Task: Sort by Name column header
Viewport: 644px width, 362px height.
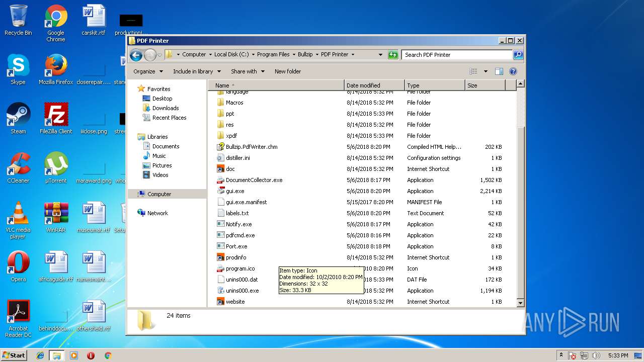Action: coord(276,85)
